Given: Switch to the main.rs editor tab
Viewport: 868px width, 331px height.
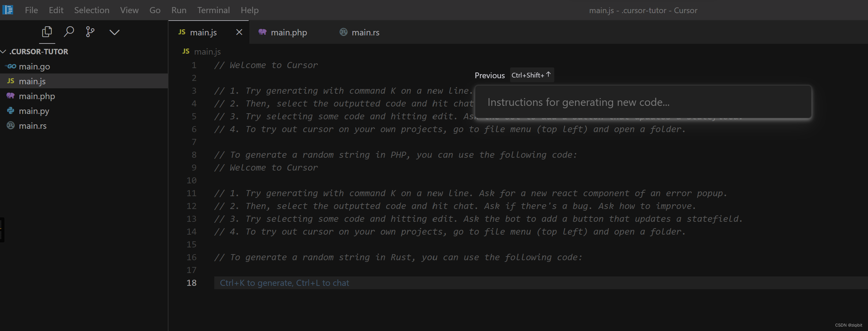Looking at the screenshot, I should pyautogui.click(x=365, y=32).
